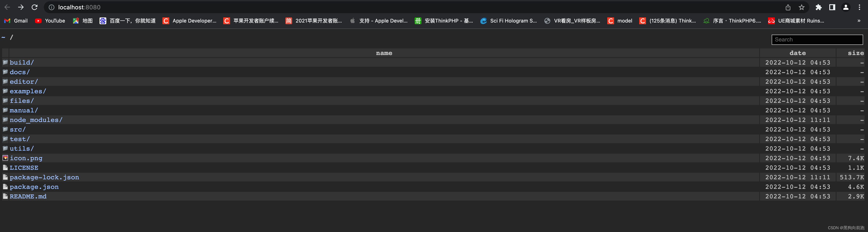Click the image file icon beside icon.png
This screenshot has width=868, height=232.
(5, 158)
